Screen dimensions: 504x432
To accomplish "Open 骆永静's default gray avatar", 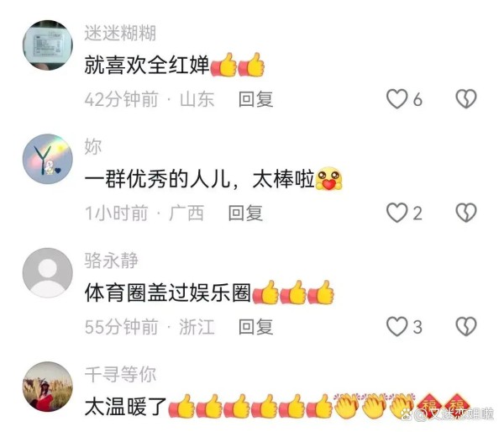I will point(48,272).
